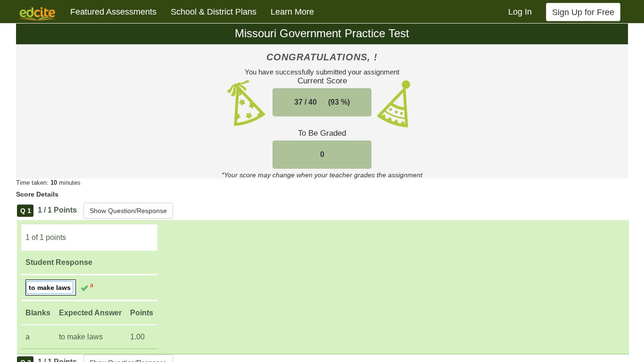Click the red 'a' blank marker
The image size is (644, 362).
point(91,285)
